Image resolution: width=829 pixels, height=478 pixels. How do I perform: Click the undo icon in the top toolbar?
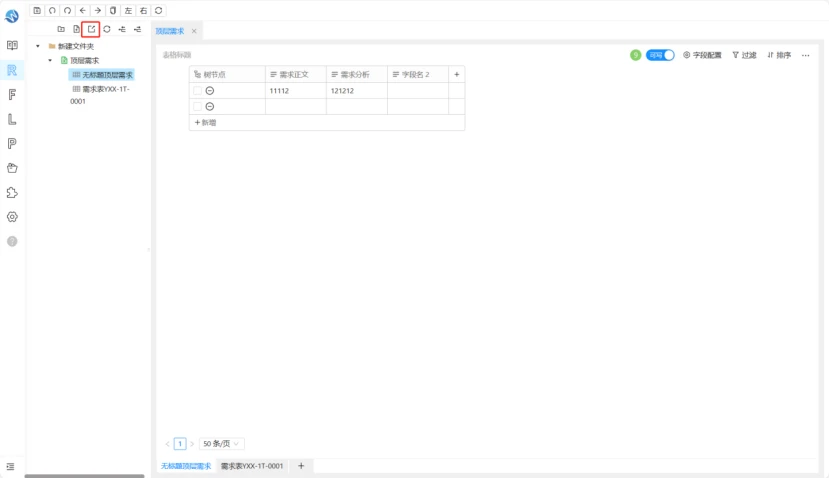coord(52,11)
